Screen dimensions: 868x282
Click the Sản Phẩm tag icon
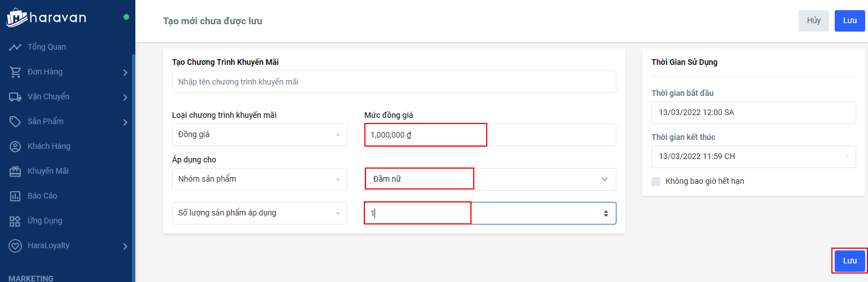pos(15,121)
